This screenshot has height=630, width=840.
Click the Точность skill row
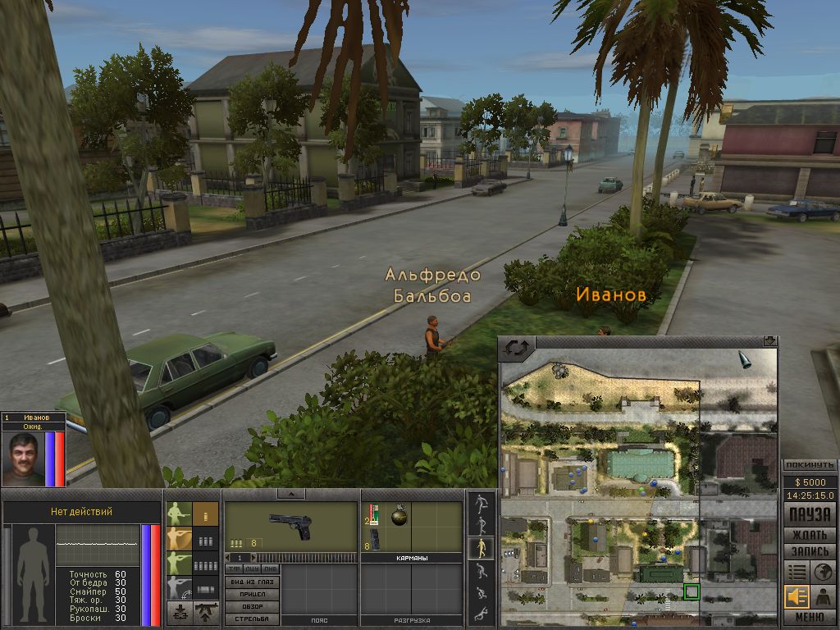coord(98,574)
